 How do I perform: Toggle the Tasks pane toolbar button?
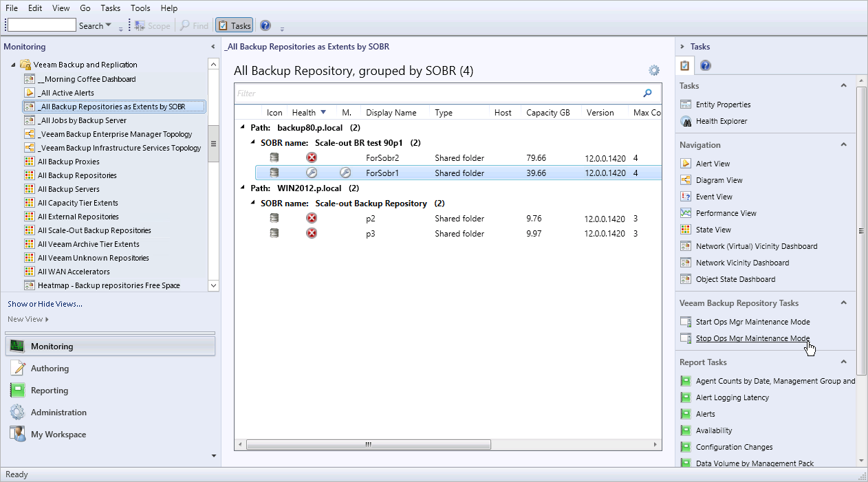tap(235, 25)
